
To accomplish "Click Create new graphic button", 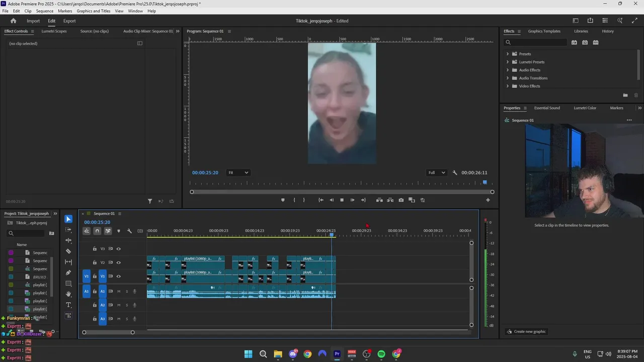I will click(526, 331).
